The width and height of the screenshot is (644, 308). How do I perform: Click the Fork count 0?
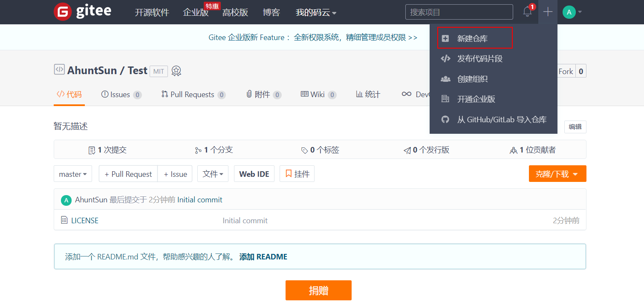tap(581, 71)
